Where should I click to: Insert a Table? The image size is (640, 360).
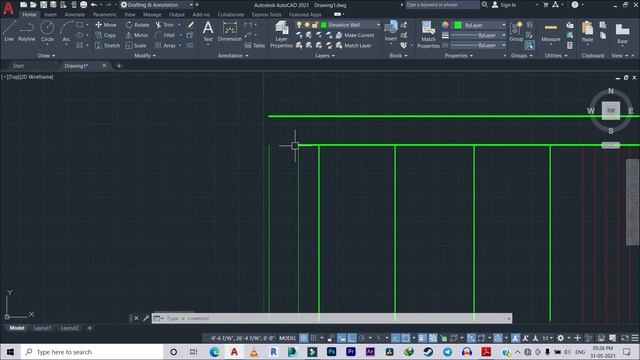pyautogui.click(x=255, y=45)
